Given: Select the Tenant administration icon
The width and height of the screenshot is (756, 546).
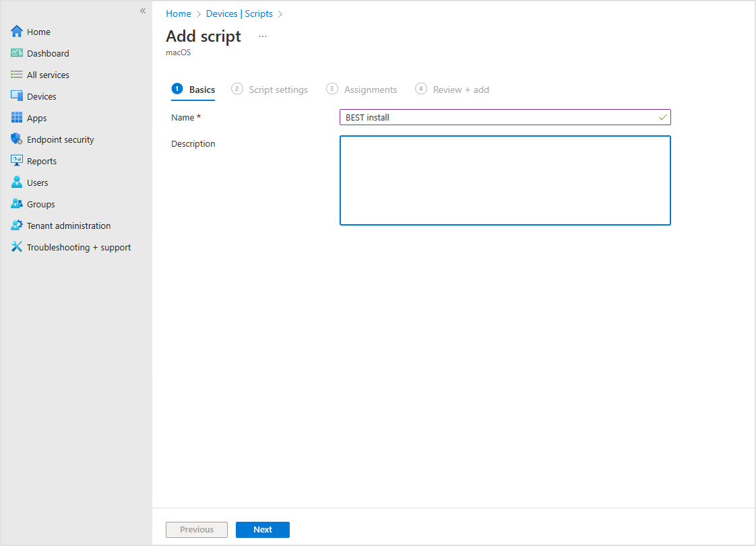Looking at the screenshot, I should (x=16, y=225).
